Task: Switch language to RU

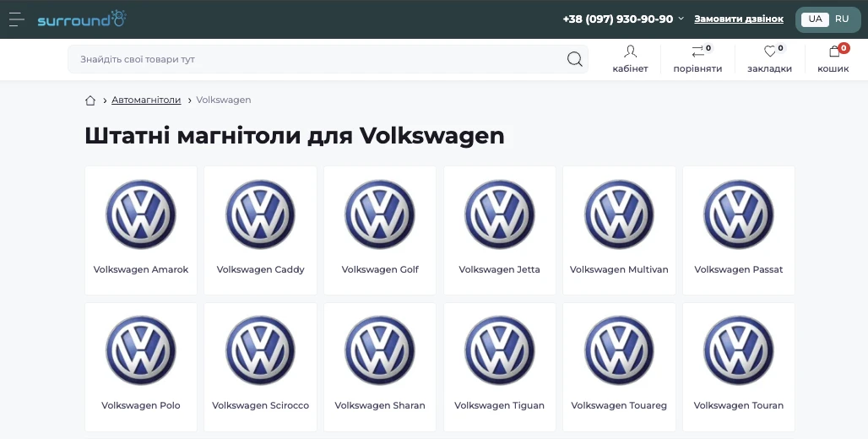Action: [842, 19]
